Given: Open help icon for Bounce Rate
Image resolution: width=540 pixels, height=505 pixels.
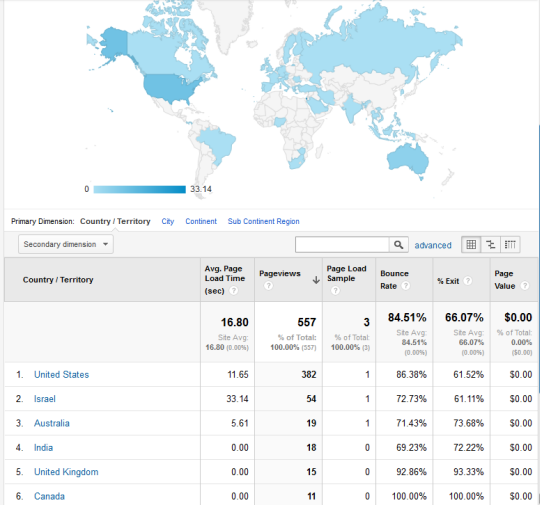Looking at the screenshot, I should pos(406,285).
